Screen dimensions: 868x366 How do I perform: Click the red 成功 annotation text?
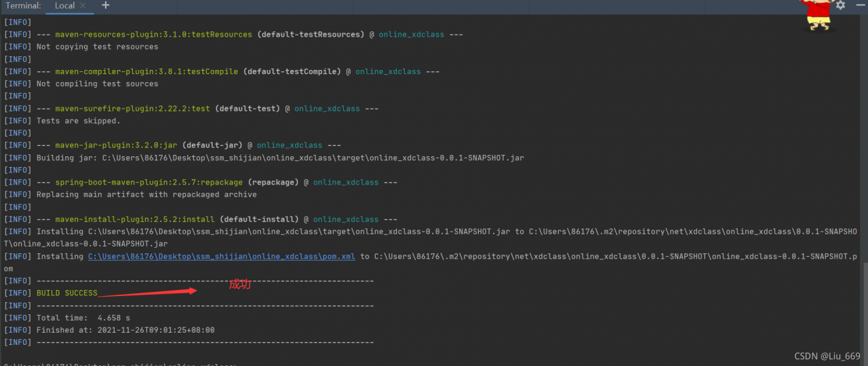click(239, 285)
